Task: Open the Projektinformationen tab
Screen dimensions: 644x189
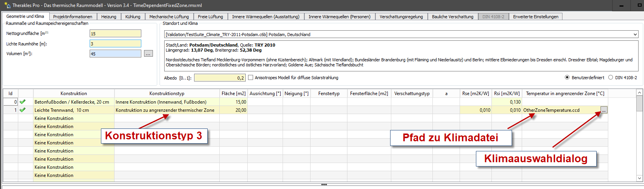Action: coord(73,17)
